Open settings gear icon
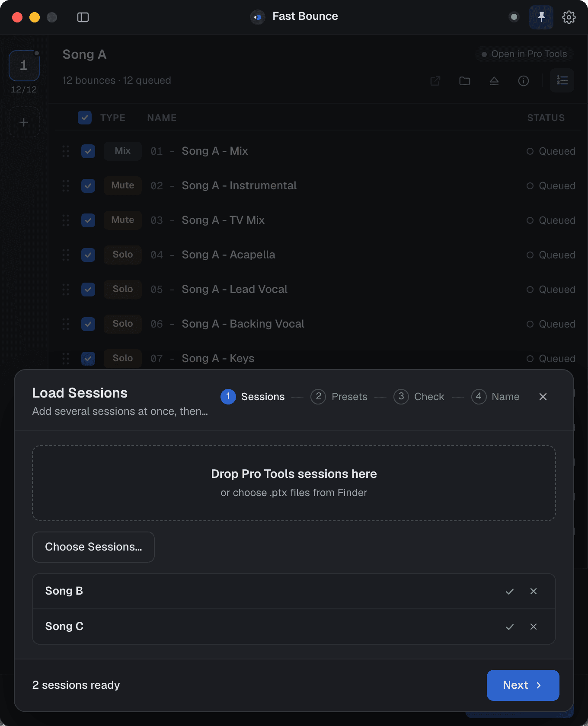588x726 pixels. click(x=569, y=17)
